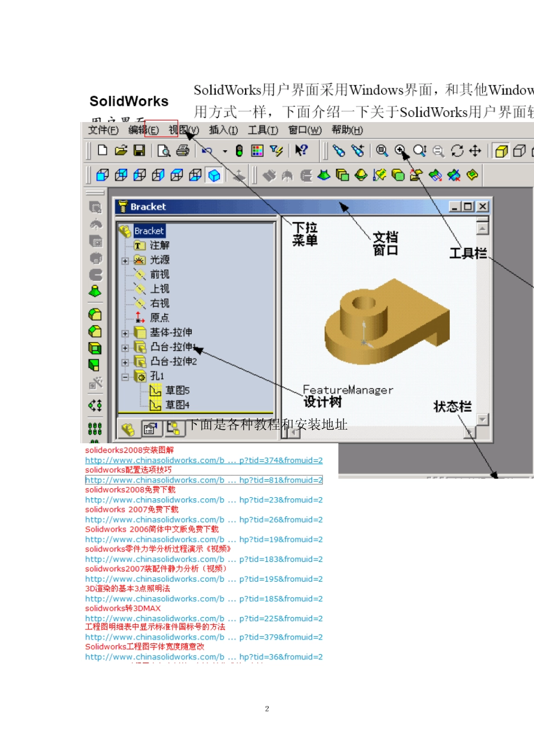Set Front standard view orientation

(102, 175)
